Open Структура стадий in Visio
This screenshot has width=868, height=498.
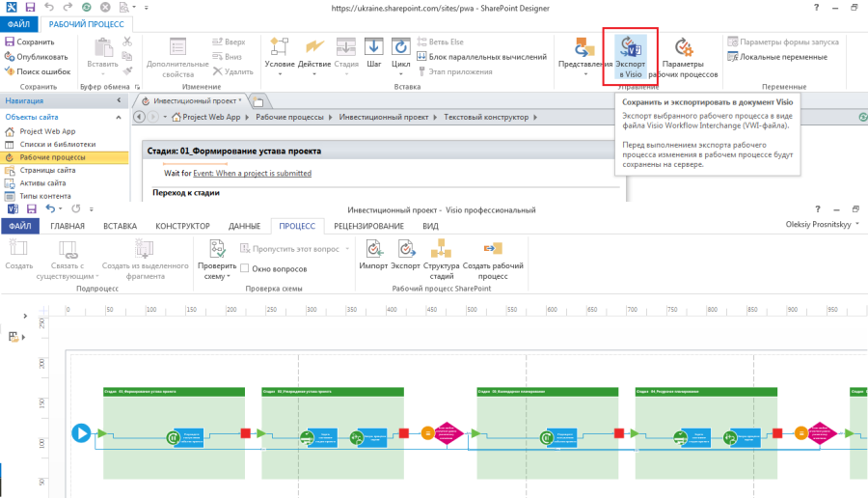coord(441,260)
